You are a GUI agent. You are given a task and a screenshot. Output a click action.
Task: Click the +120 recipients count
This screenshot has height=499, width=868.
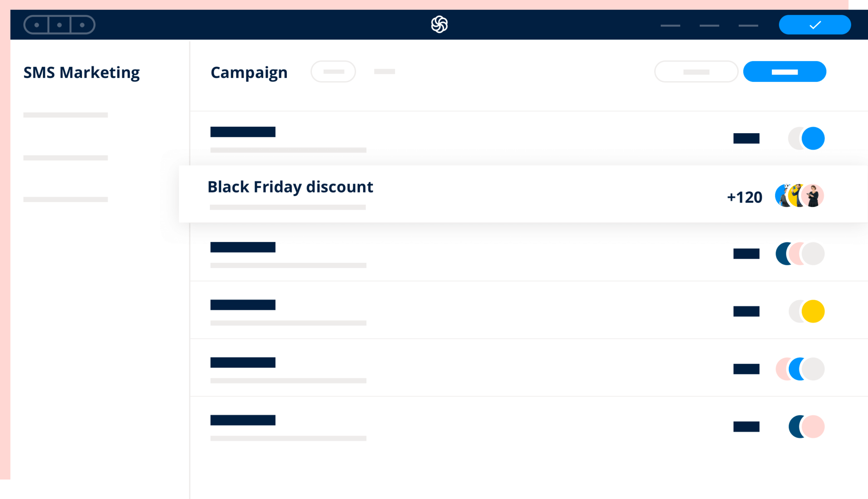(745, 197)
